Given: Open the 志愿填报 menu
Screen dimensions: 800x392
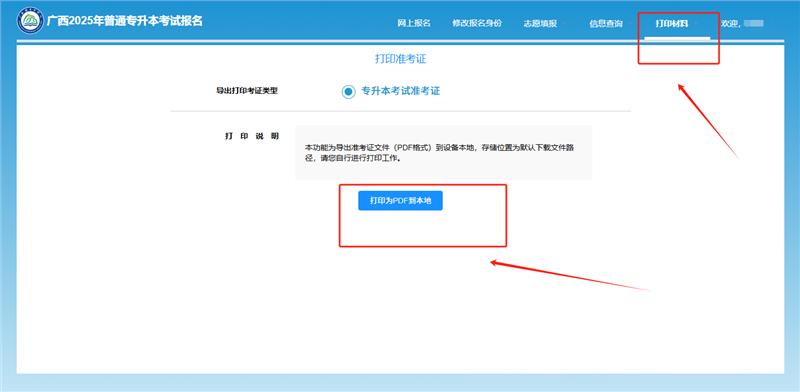Looking at the screenshot, I should 540,23.
